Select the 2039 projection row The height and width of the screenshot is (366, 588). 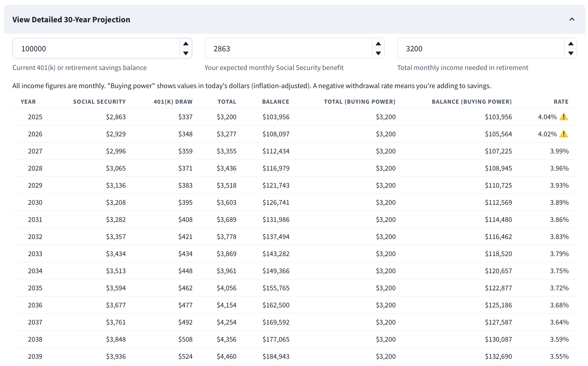click(x=295, y=356)
